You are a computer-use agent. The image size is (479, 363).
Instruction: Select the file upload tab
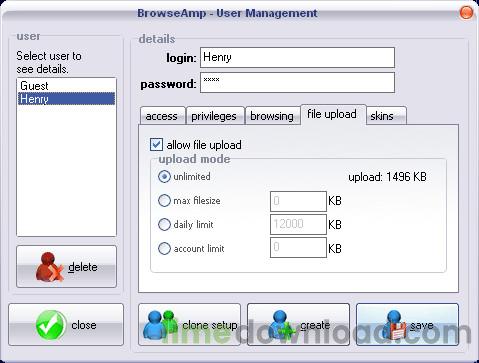[x=333, y=114]
